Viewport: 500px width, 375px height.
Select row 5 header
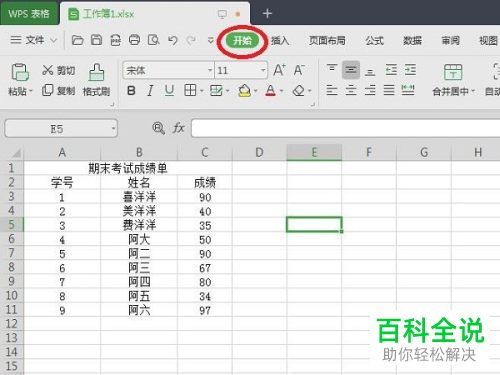tap(12, 224)
